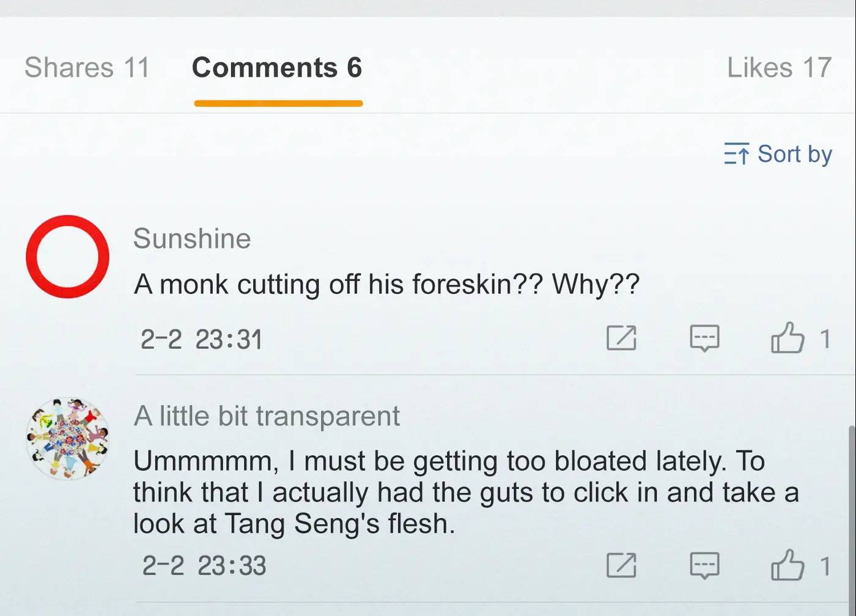Image resolution: width=856 pixels, height=616 pixels.
Task: Click Sunshine's foreskin comment text
Action: 386,284
